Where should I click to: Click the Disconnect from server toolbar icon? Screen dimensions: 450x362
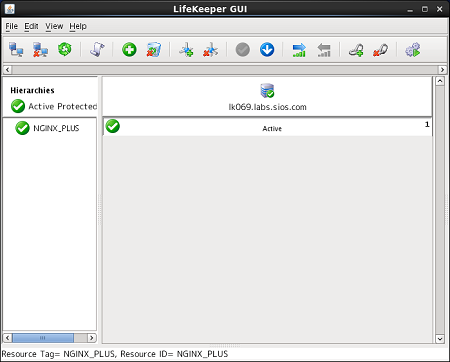pyautogui.click(x=40, y=50)
